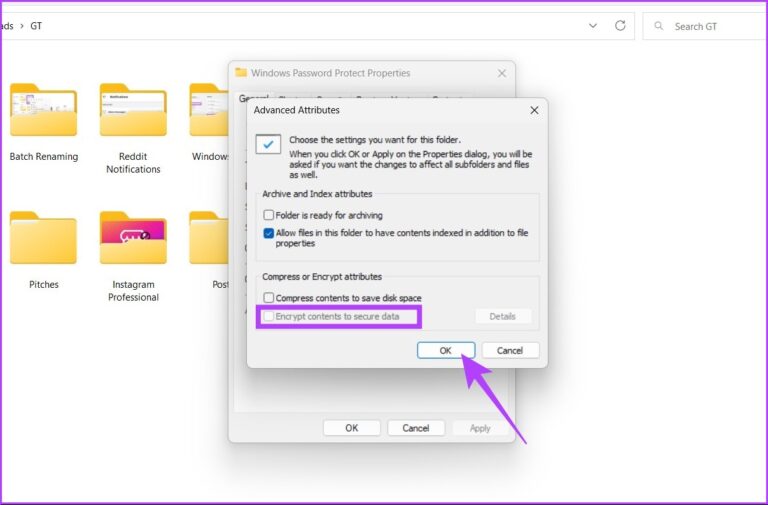Switch to the General tab

(x=246, y=99)
